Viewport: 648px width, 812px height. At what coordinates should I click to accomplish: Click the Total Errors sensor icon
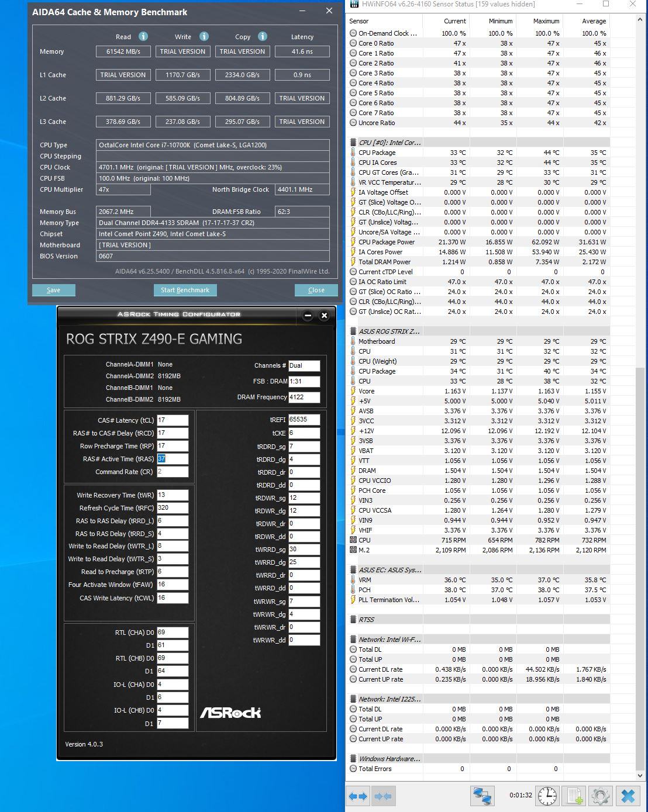pos(353,769)
